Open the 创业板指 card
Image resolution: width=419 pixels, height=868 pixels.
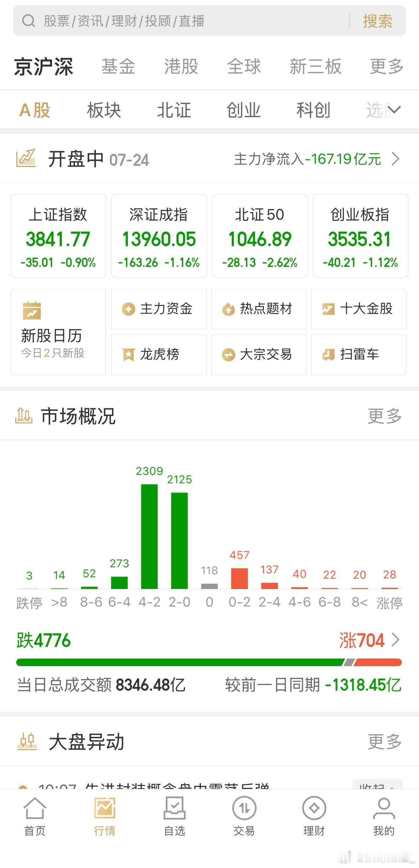tap(360, 236)
